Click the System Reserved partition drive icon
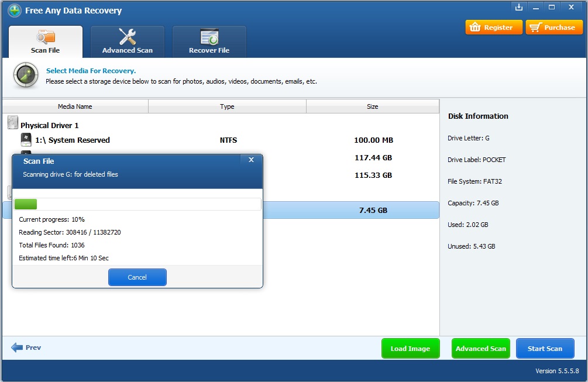 click(25, 139)
